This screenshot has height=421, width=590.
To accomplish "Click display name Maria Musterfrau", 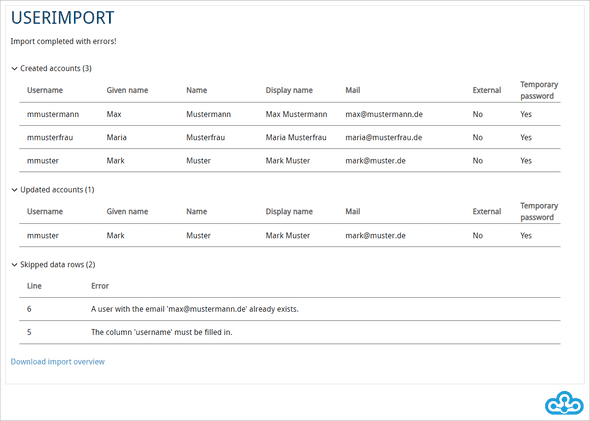I will click(296, 137).
